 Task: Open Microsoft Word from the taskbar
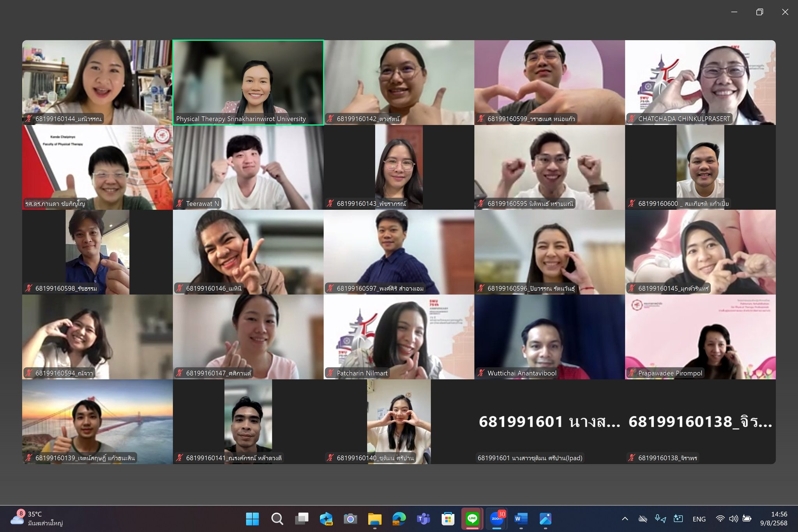(x=521, y=519)
